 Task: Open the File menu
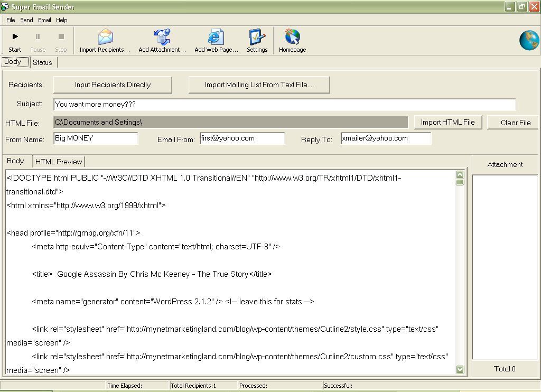tap(10, 20)
